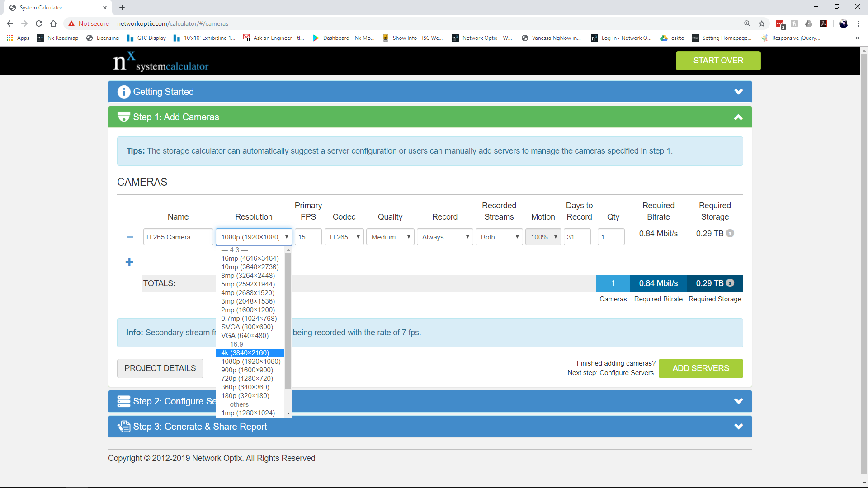
Task: Add a new camera with plus icon
Action: [129, 262]
